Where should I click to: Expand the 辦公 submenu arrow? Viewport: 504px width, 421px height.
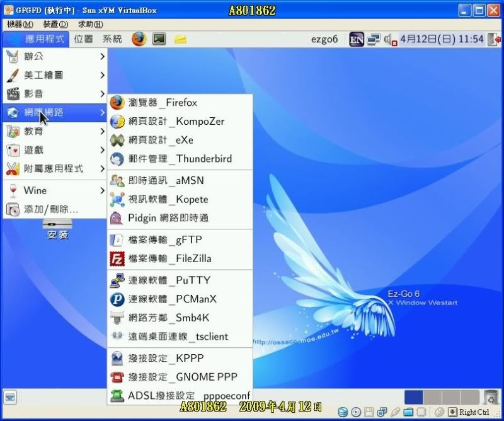point(102,57)
